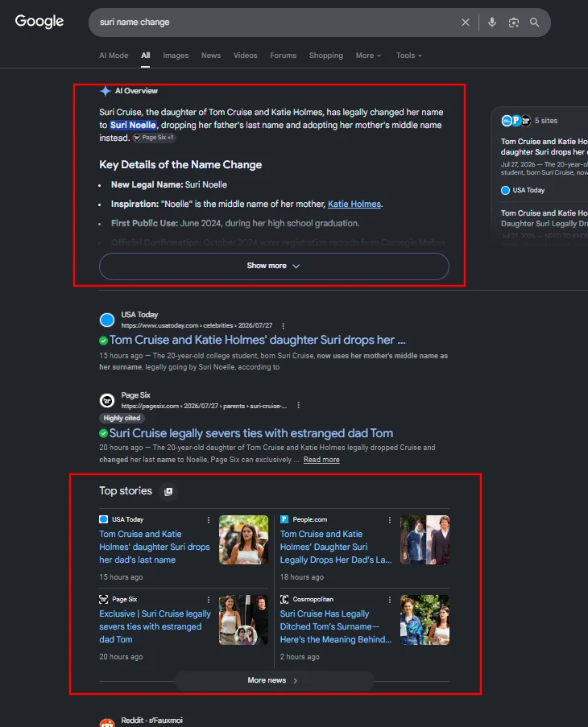Image resolution: width=588 pixels, height=727 pixels.
Task: Open options for Cosmopolitan top story
Action: 390,600
